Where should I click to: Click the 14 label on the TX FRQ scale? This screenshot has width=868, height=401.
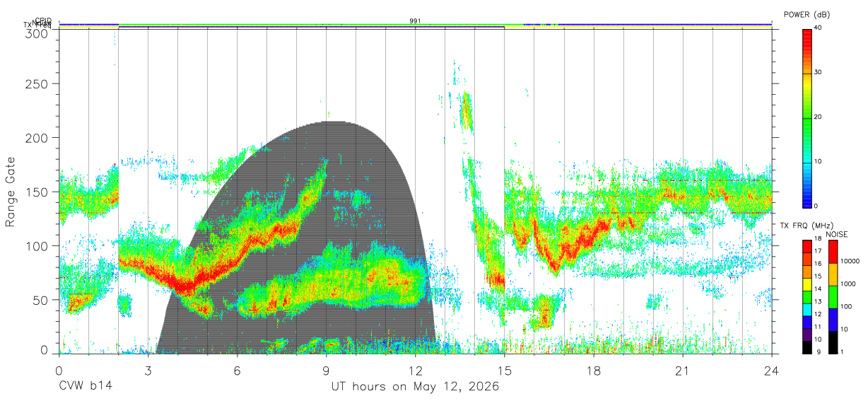[819, 289]
